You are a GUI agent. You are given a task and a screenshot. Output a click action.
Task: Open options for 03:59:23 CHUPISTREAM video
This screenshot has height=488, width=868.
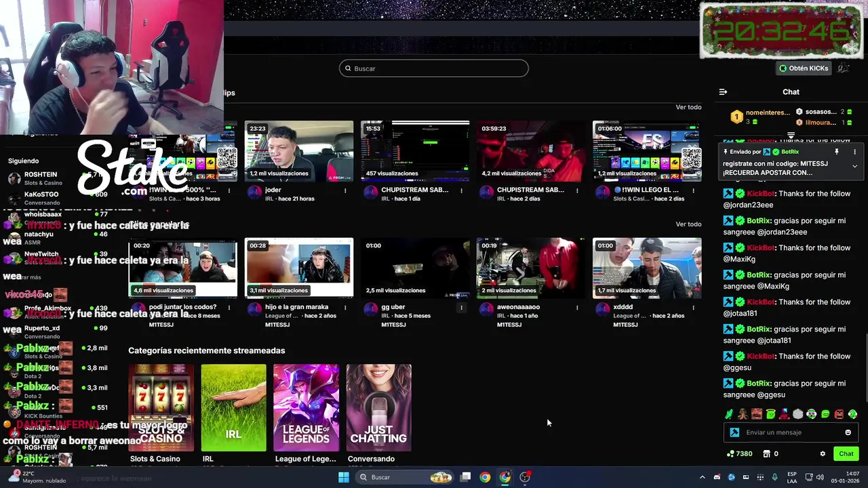pos(577,190)
